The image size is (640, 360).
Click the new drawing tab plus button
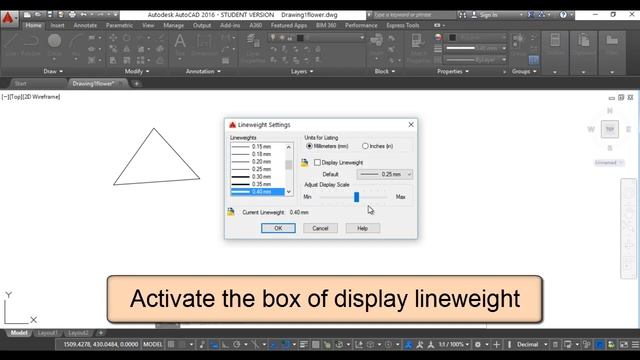(136, 84)
